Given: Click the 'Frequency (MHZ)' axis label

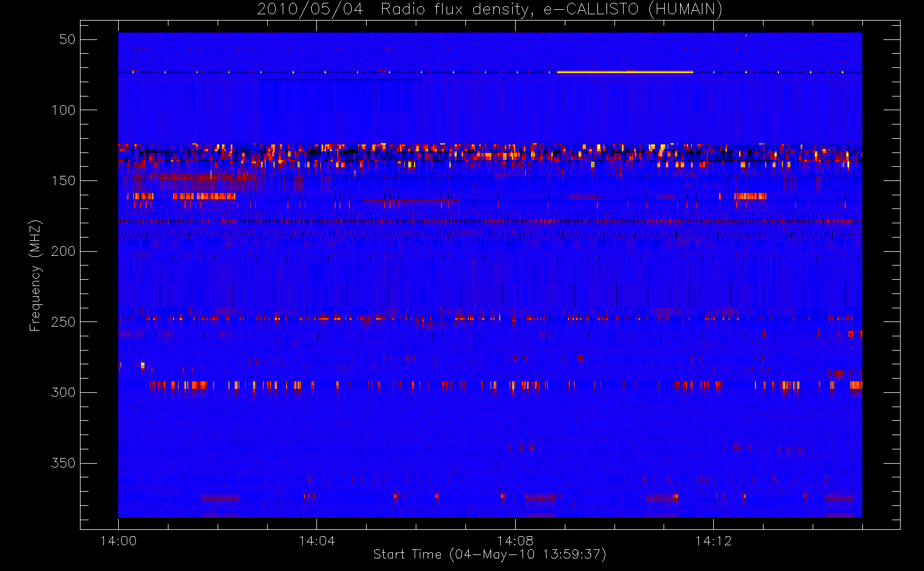Looking at the screenshot, I should pyautogui.click(x=35, y=275).
